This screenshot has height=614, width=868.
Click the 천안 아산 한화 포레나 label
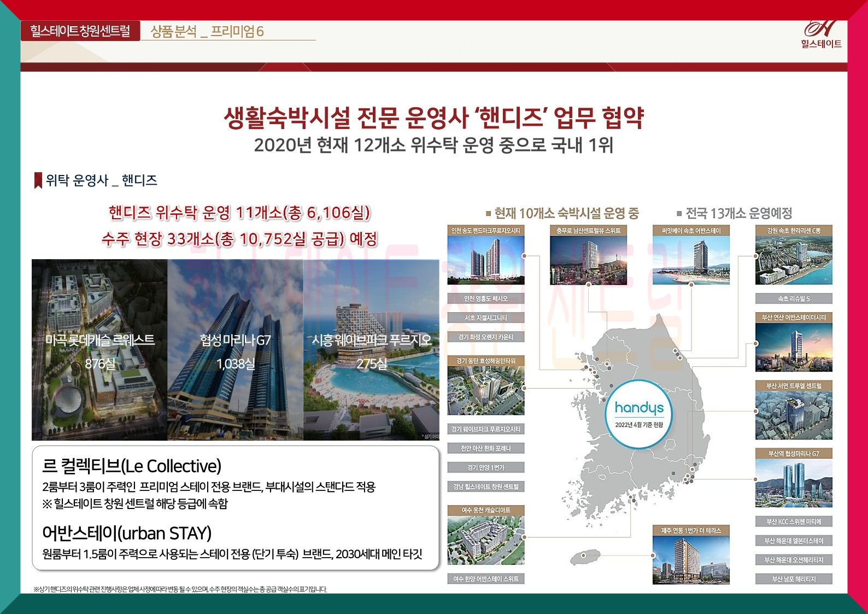tap(486, 448)
